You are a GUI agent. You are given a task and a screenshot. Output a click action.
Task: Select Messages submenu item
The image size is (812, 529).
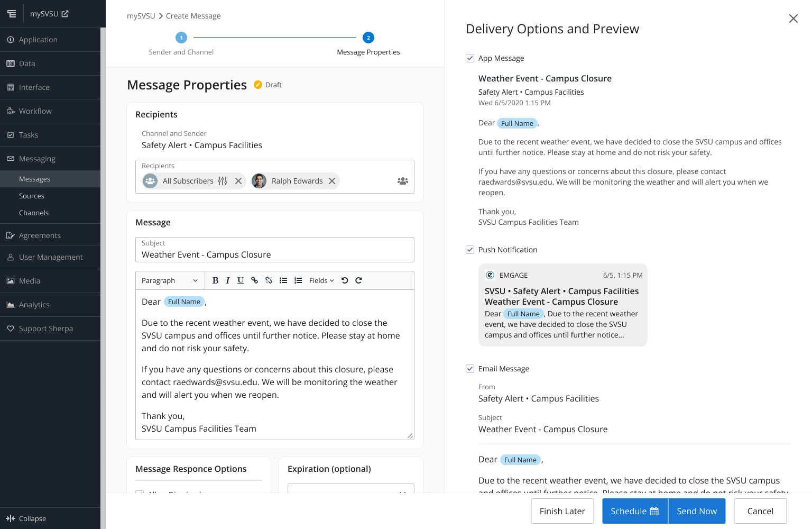(x=50, y=179)
